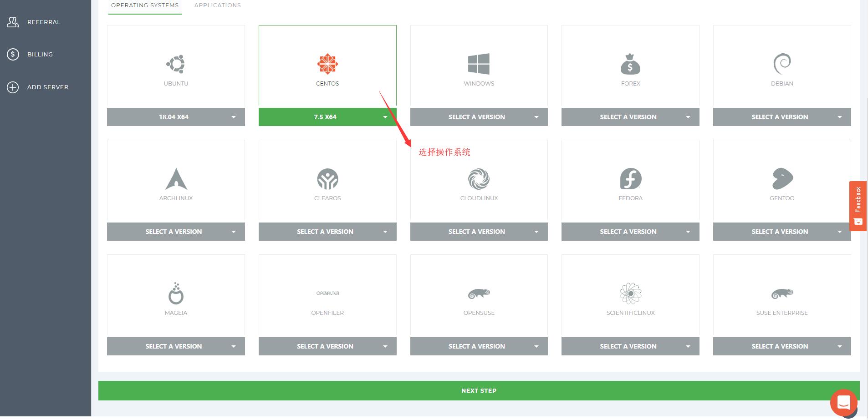Expand CloudLinux Select a Version dropdown

click(x=479, y=232)
